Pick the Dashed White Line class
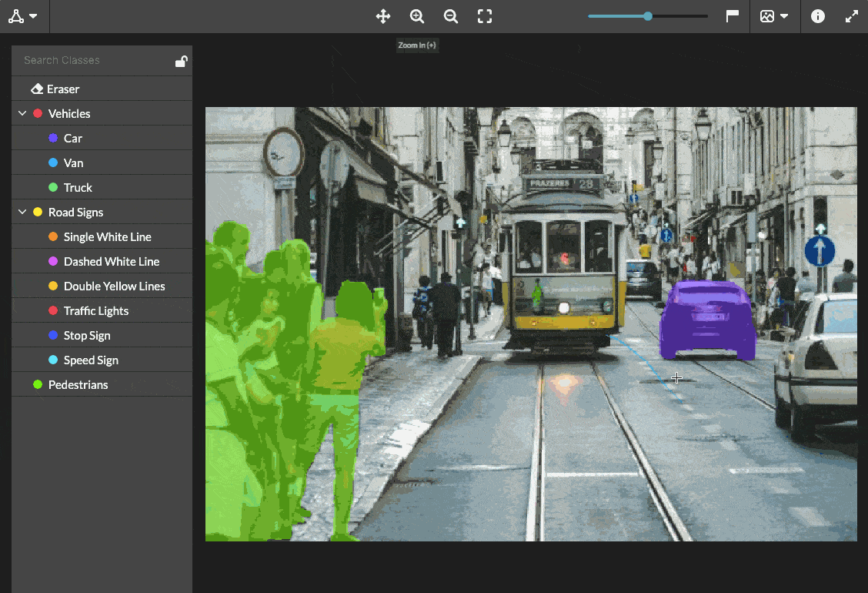868x593 pixels. click(112, 262)
